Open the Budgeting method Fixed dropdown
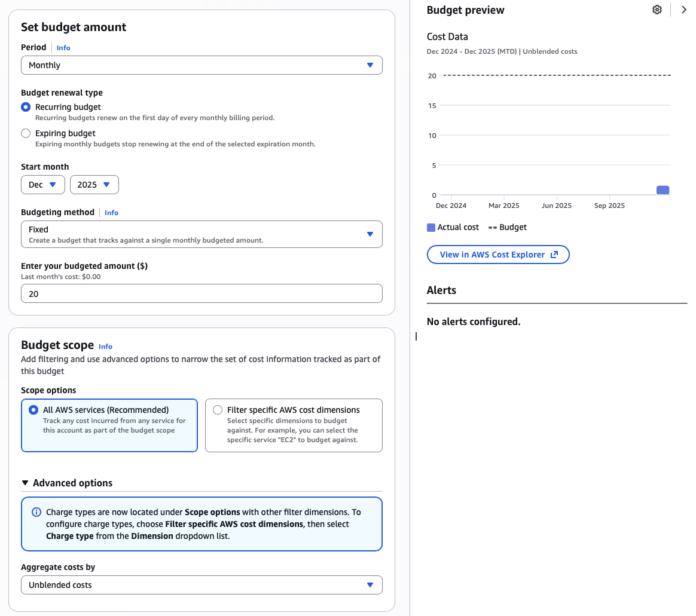This screenshot has height=616, width=696. (202, 234)
